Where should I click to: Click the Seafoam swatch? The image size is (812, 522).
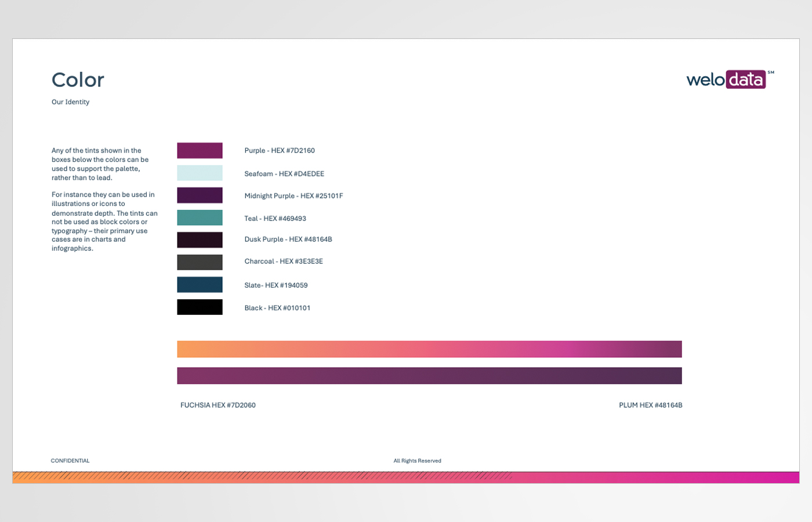[200, 173]
